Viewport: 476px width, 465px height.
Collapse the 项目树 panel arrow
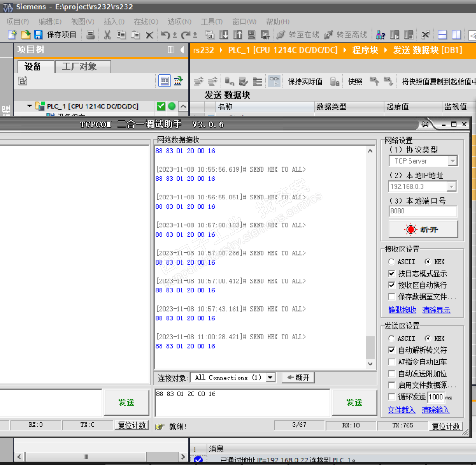(182, 50)
